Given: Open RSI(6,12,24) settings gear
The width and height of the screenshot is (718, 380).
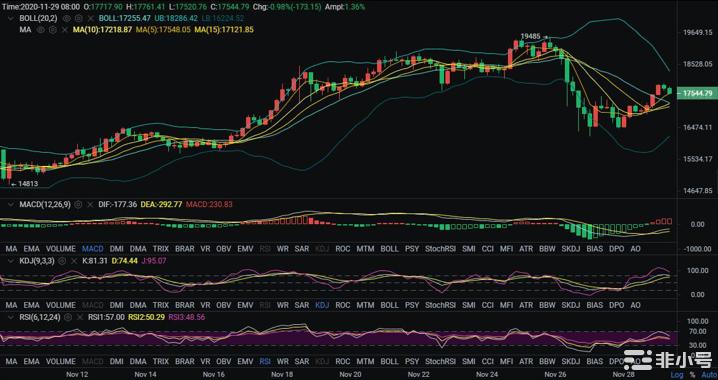Looking at the screenshot, I should [x=68, y=317].
